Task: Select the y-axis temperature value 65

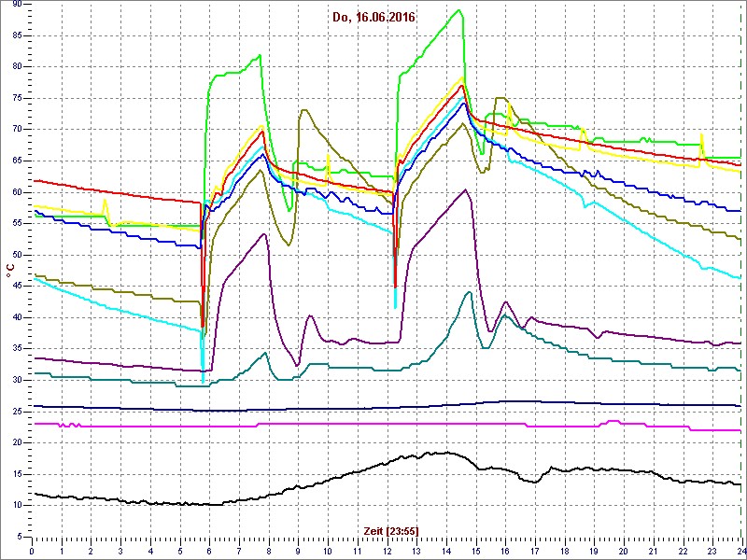Action: click(x=17, y=161)
